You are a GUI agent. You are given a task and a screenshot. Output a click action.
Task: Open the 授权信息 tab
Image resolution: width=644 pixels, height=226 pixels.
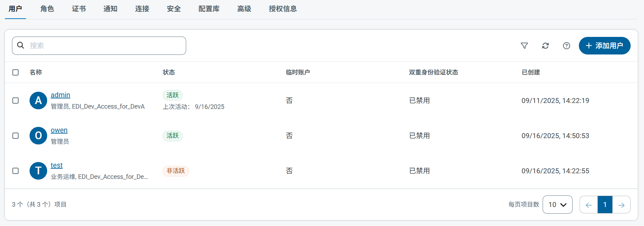click(x=283, y=9)
